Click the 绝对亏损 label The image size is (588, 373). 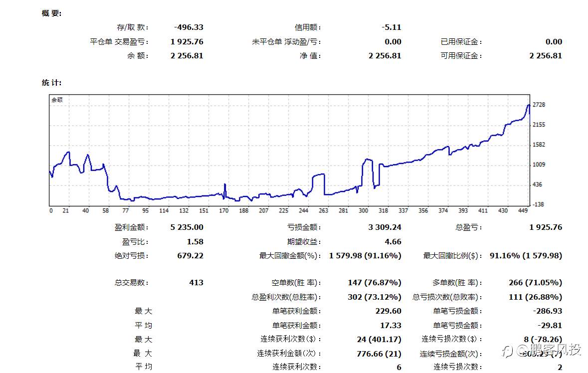132,256
